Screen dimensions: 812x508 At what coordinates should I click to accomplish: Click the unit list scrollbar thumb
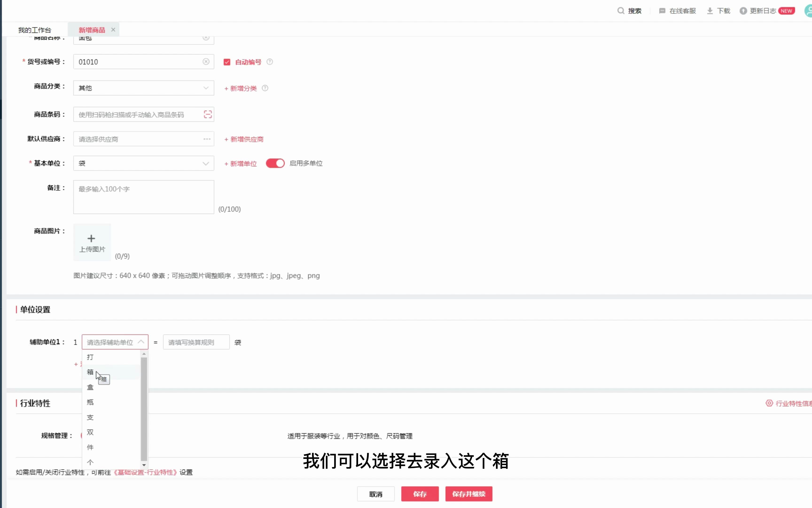pos(144,409)
